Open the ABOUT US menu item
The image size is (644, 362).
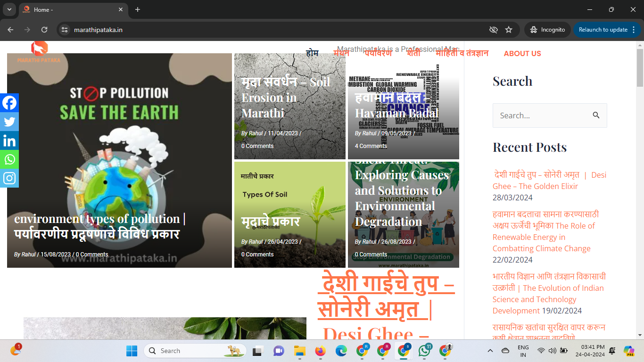[x=522, y=54]
